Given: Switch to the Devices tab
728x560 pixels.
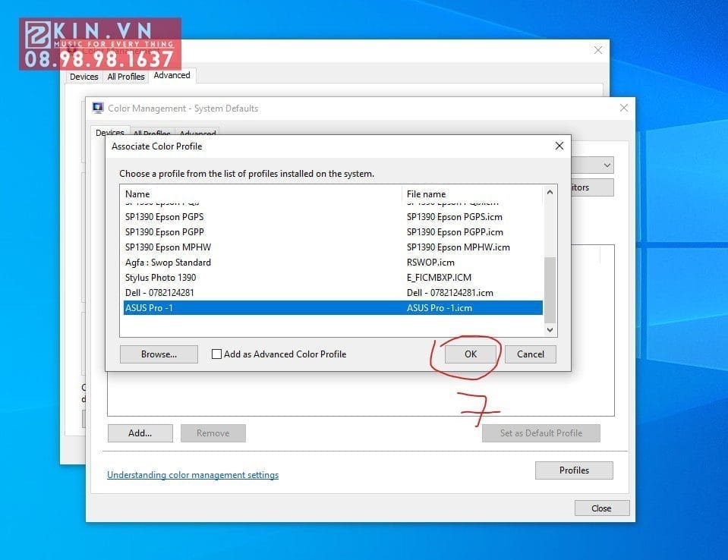Looking at the screenshot, I should point(110,133).
